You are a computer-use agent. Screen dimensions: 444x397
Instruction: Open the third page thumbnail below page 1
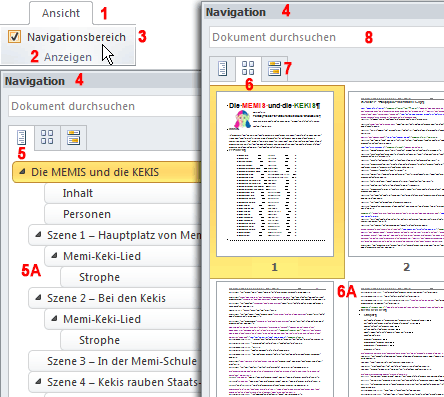click(x=275, y=339)
